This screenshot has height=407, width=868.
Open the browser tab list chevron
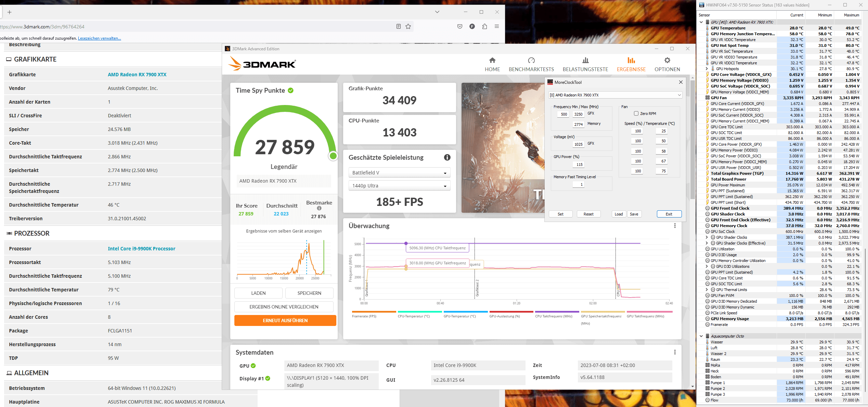click(437, 12)
